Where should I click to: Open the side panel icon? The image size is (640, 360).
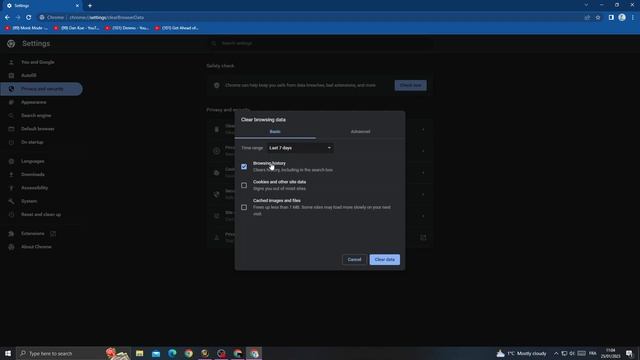point(611,18)
